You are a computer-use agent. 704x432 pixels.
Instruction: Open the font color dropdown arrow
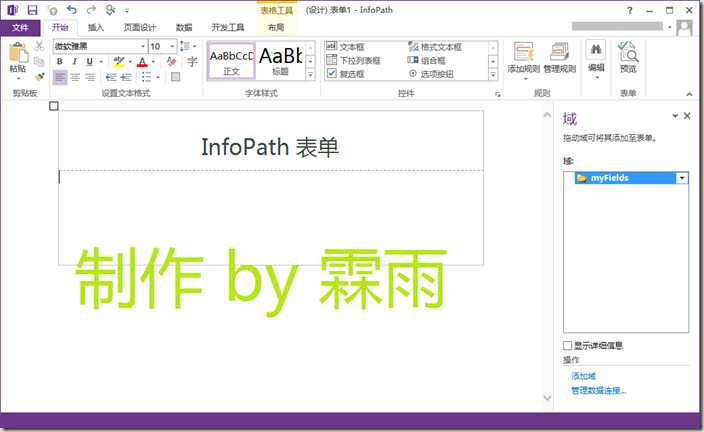pyautogui.click(x=153, y=62)
